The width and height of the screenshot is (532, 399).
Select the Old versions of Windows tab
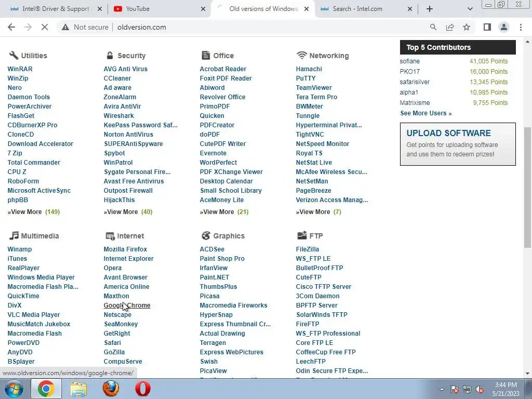(x=263, y=9)
